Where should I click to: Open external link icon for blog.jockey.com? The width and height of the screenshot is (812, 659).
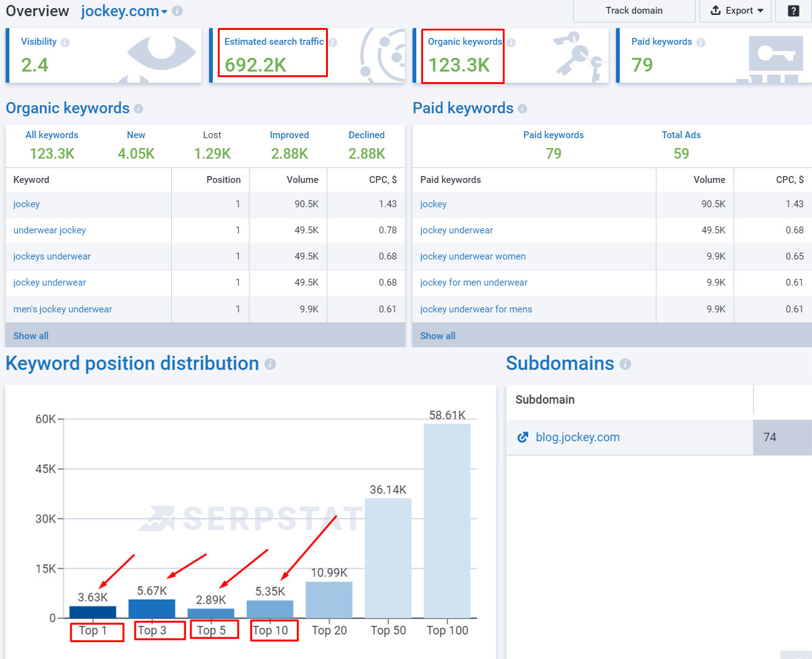coord(523,437)
